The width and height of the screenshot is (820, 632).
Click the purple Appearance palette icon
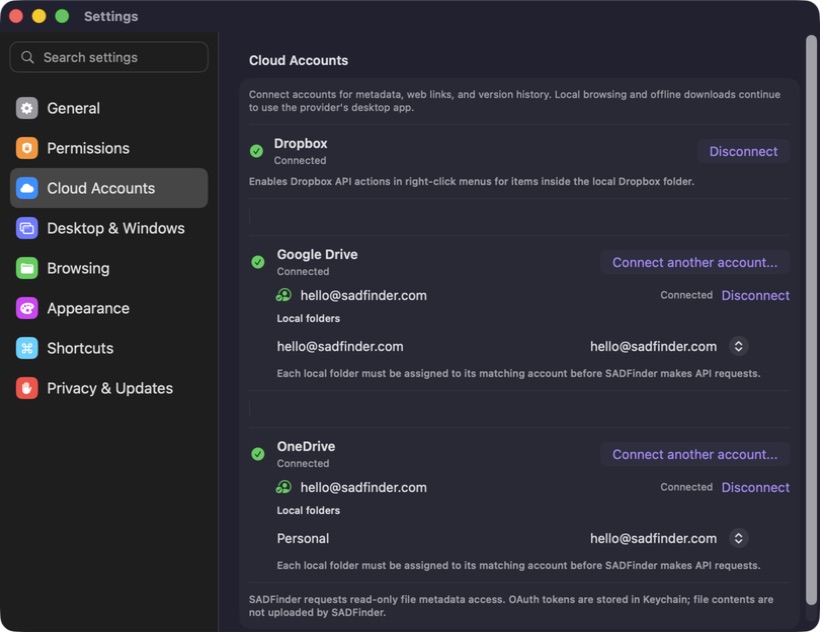pos(27,308)
